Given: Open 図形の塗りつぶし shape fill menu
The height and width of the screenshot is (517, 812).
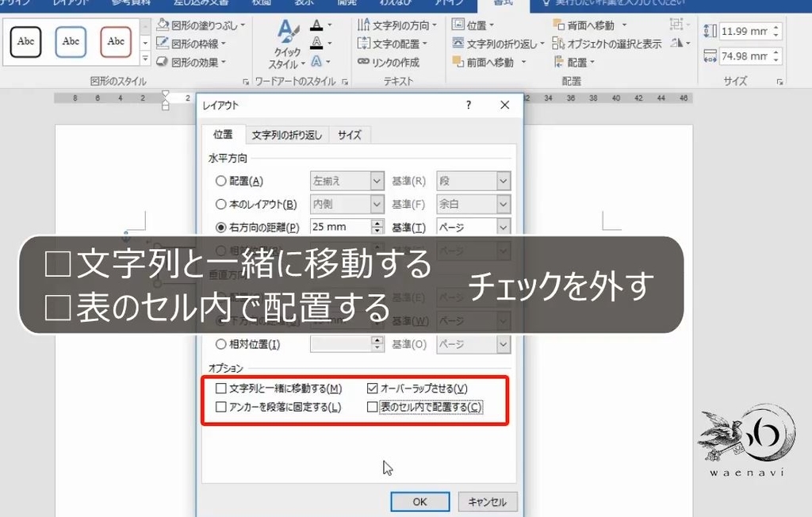Looking at the screenshot, I should click(x=201, y=25).
